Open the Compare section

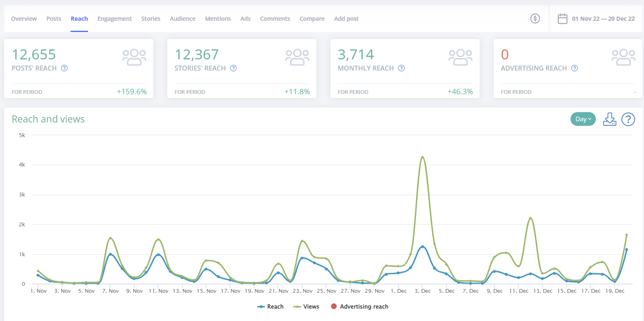pyautogui.click(x=312, y=19)
